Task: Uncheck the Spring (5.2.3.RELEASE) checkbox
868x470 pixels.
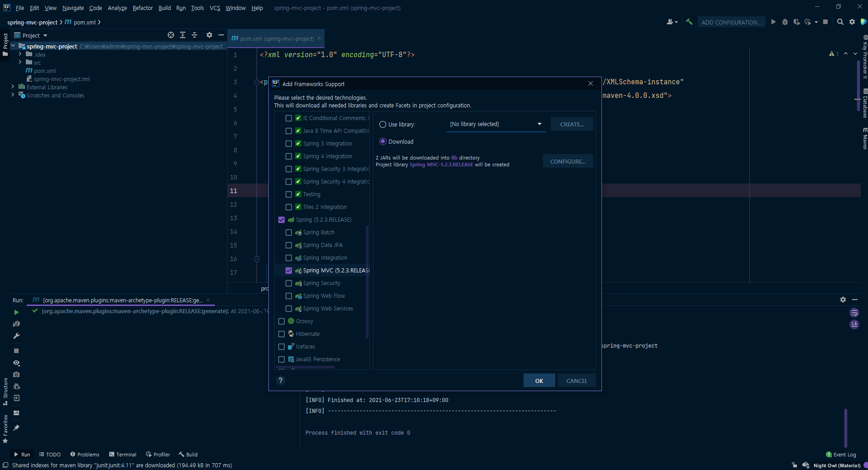Action: click(281, 220)
